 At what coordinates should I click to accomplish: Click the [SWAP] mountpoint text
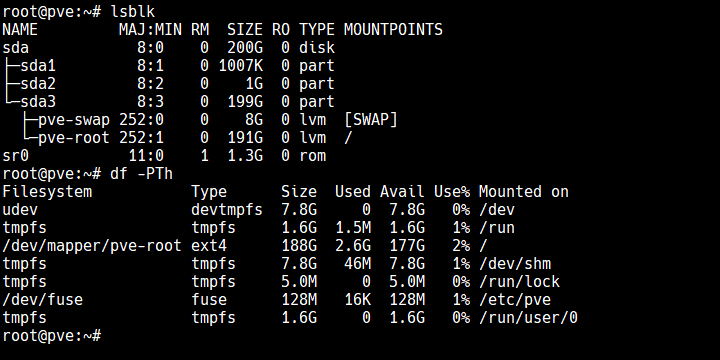pos(371,120)
